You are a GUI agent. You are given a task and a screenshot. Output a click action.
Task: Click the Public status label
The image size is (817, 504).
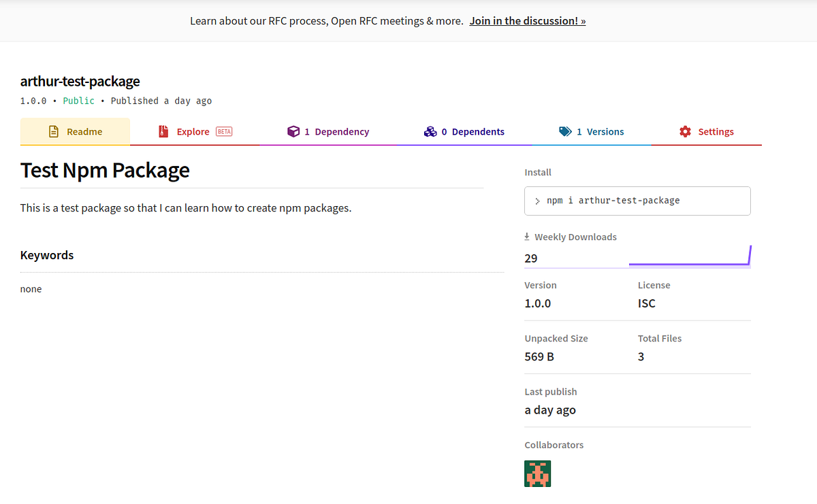(79, 101)
